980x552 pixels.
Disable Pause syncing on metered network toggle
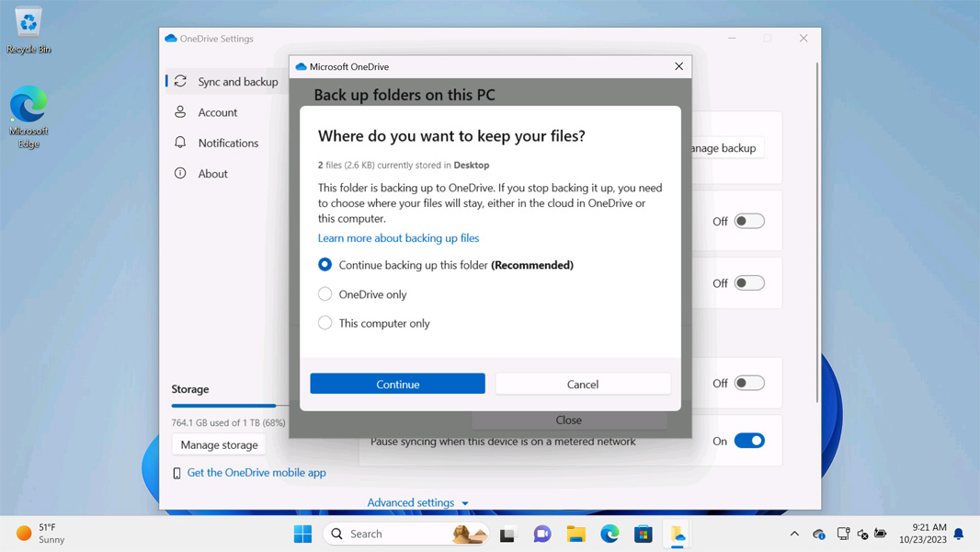749,441
